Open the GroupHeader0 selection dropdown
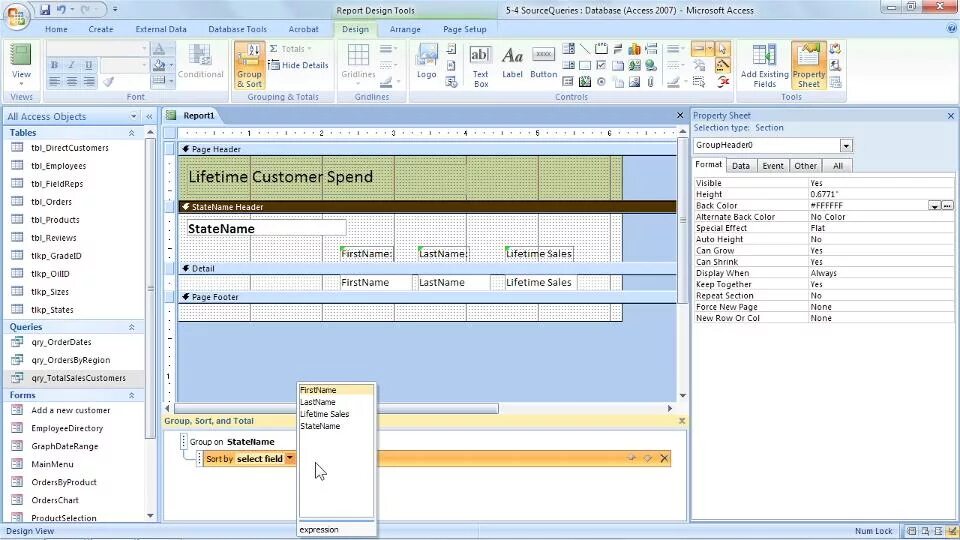 pos(846,146)
